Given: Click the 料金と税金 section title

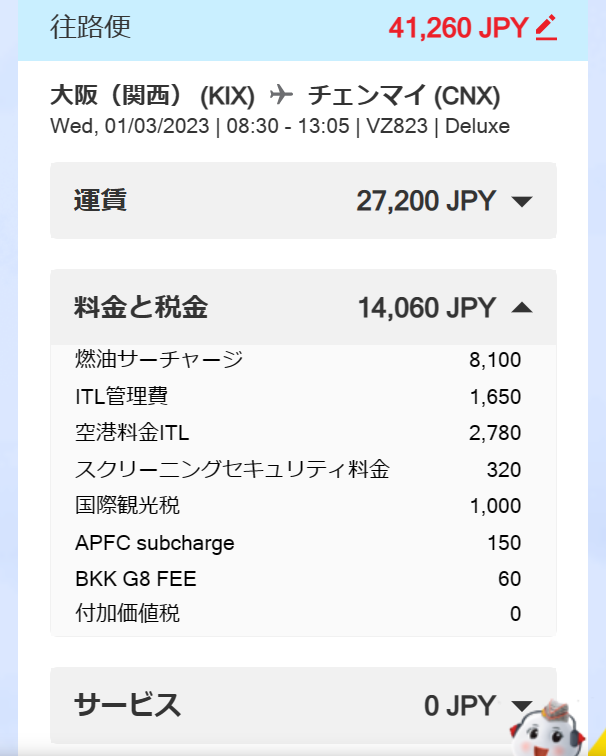Looking at the screenshot, I should tap(141, 307).
